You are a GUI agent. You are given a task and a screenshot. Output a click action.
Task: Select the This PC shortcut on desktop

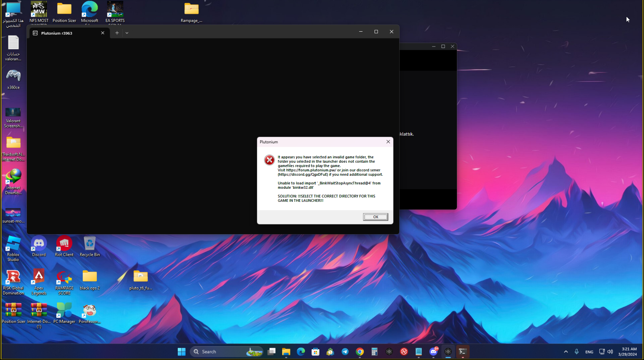13,15
